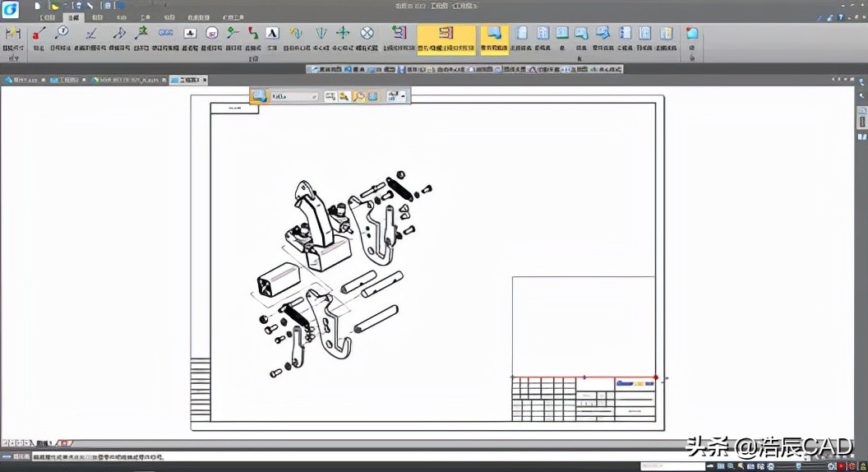Image resolution: width=868 pixels, height=472 pixels.
Task: Toggle the highlighted yellow ribbon button with red bracket
Action: coord(446,35)
